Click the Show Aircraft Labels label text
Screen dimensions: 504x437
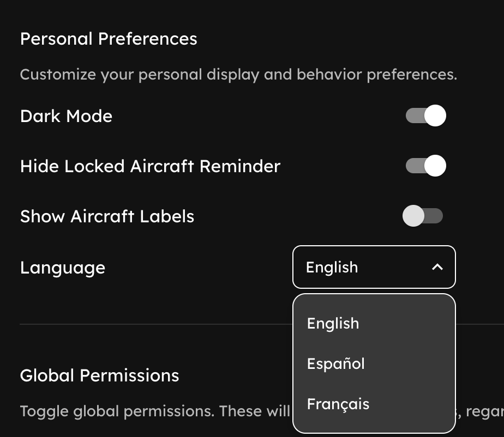(x=107, y=216)
